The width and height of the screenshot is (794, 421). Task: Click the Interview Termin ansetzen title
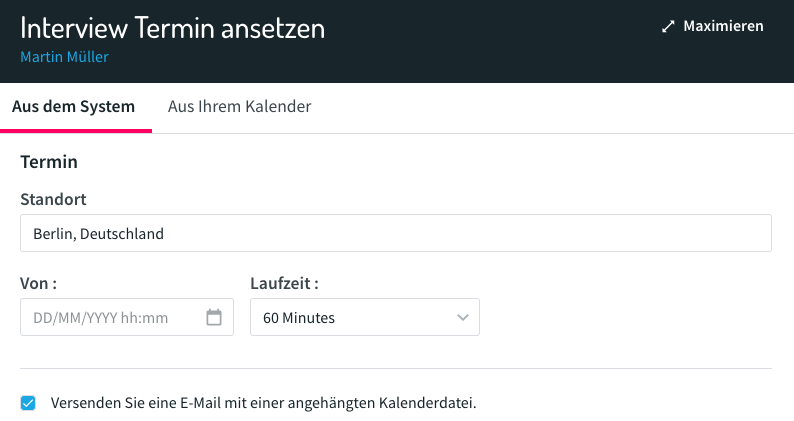tap(172, 28)
